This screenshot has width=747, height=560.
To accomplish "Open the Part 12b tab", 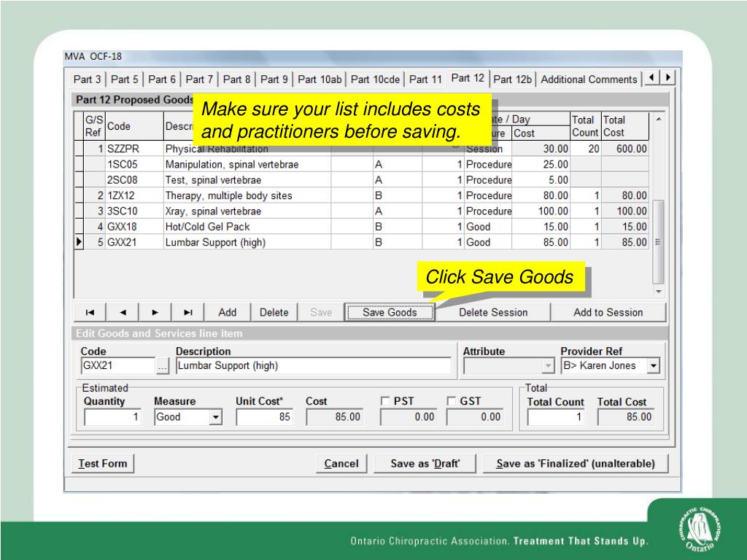I will [x=512, y=79].
